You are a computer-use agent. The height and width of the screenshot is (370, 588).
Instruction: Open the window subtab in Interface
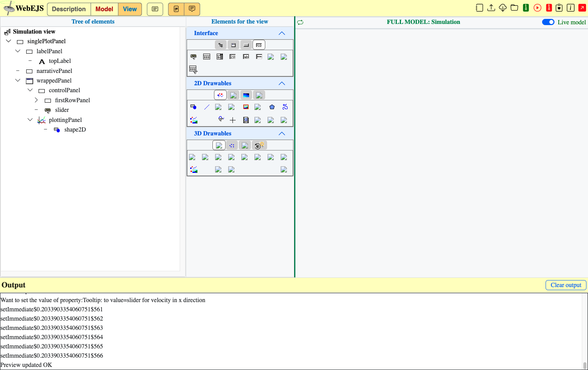tap(233, 45)
